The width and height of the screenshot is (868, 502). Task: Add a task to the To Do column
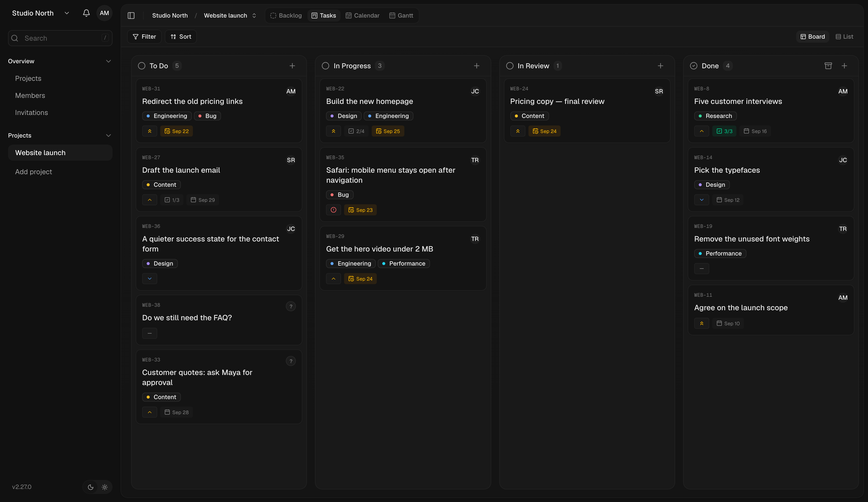pos(292,66)
